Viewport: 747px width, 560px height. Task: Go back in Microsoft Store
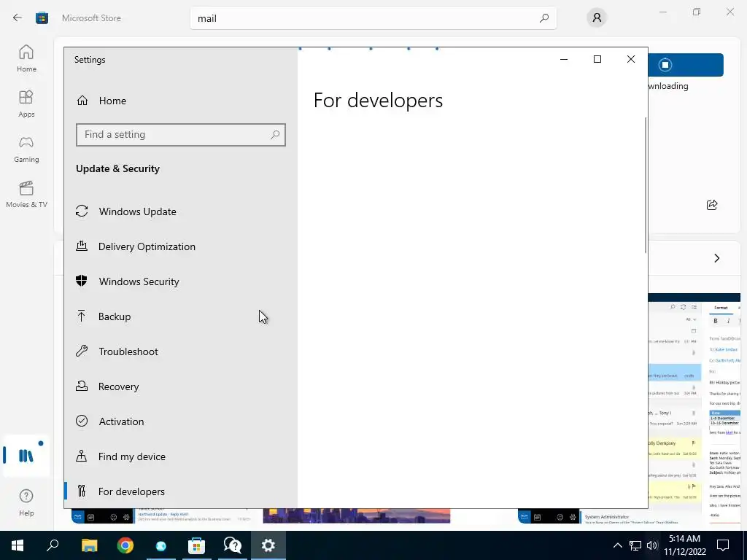[18, 18]
